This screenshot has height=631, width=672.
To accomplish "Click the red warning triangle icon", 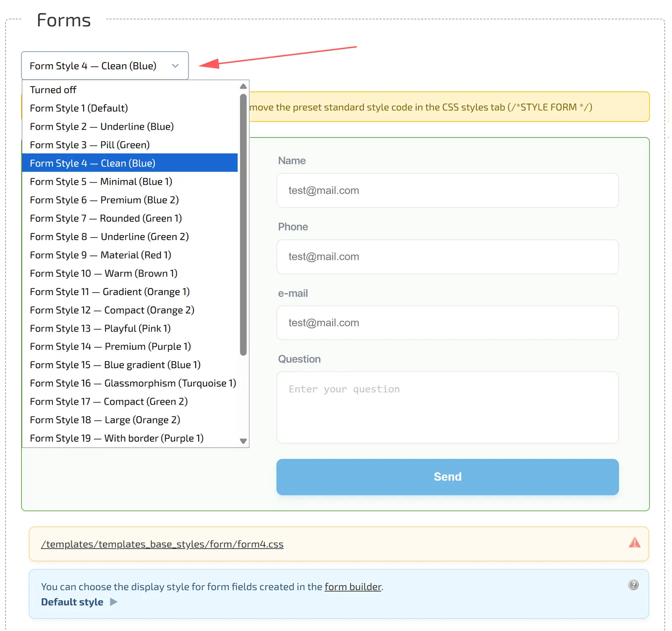I will coord(635,542).
